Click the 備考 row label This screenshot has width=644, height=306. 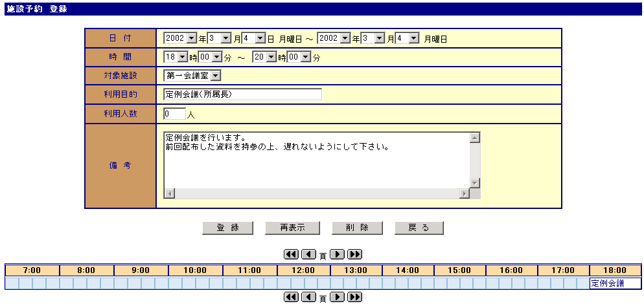[121, 166]
